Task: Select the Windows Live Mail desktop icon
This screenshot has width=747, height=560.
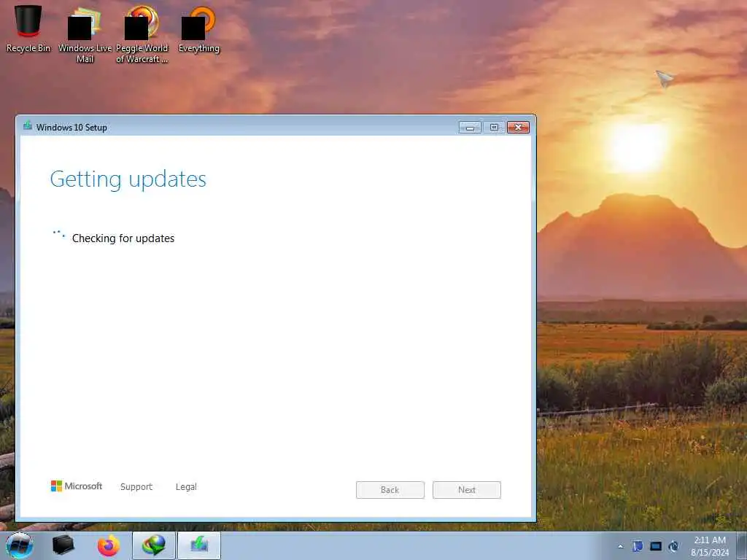Action: click(x=85, y=34)
